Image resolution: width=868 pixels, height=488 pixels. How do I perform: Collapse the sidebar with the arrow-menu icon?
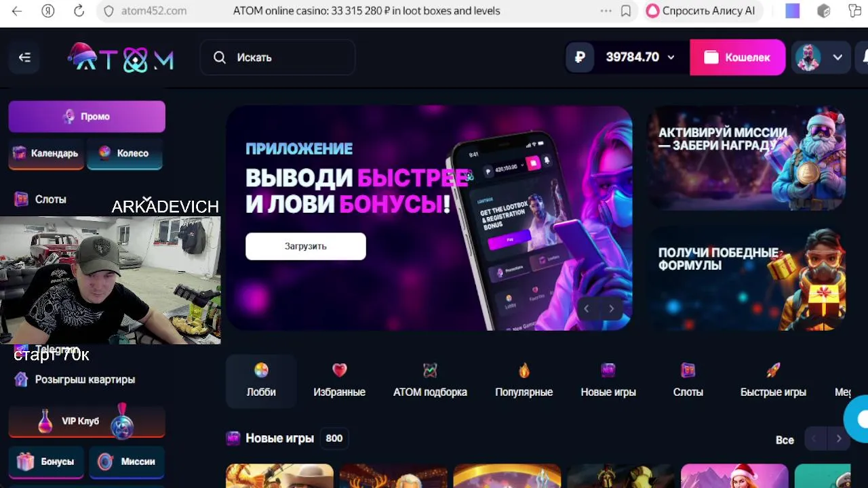pyautogui.click(x=25, y=58)
